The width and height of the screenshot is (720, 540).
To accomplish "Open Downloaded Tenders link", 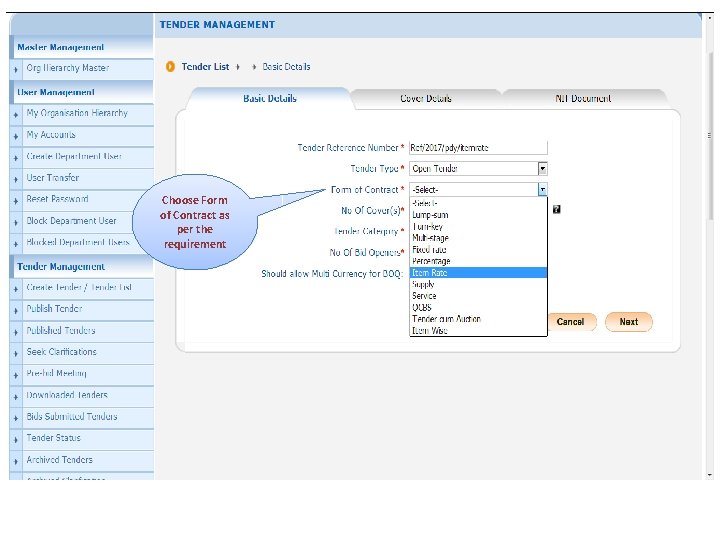I will [67, 395].
